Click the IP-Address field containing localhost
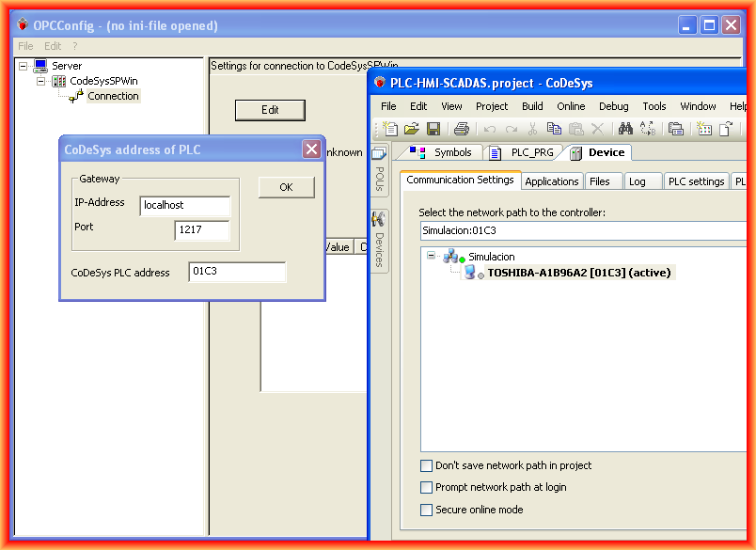756x550 pixels. click(184, 205)
